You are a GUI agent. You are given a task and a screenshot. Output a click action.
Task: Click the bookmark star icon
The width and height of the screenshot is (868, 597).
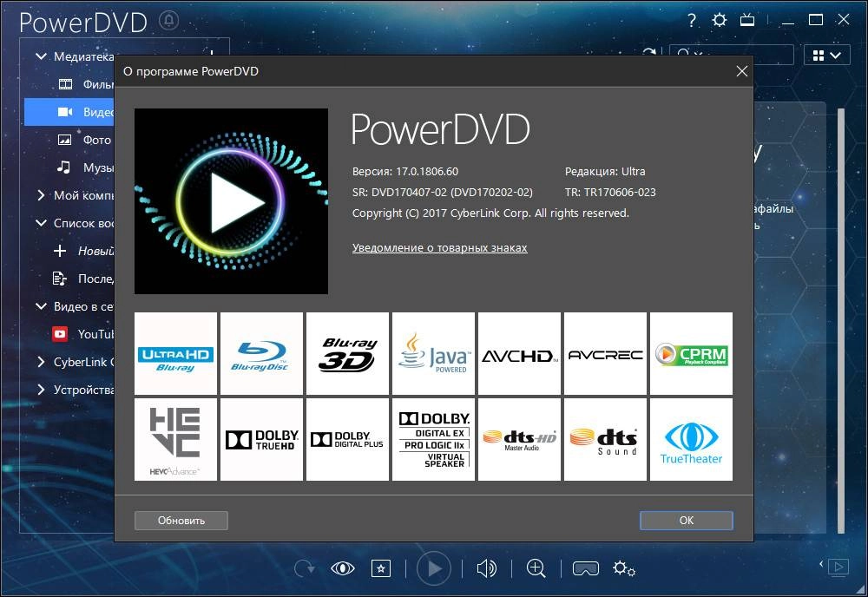click(x=381, y=568)
